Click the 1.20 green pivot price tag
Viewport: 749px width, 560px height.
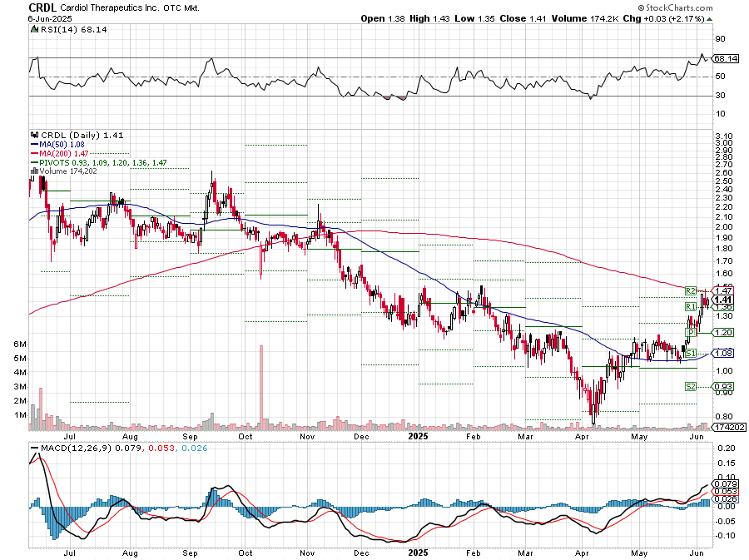(x=724, y=332)
